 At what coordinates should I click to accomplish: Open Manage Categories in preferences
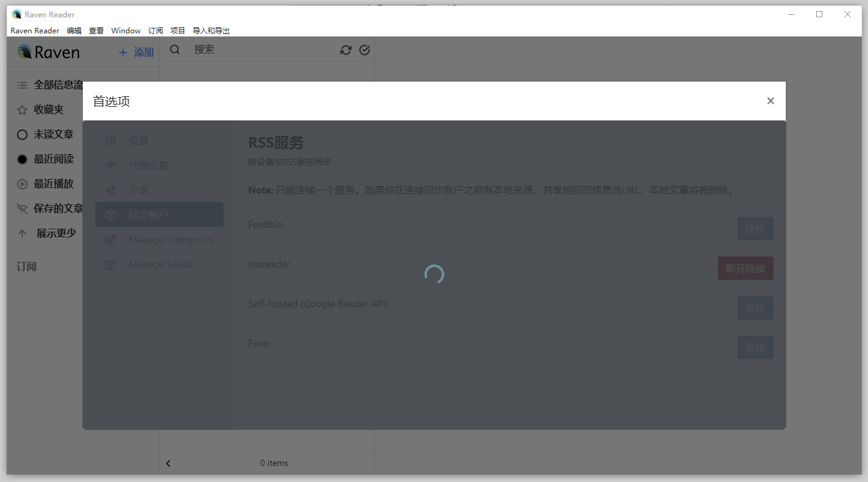pyautogui.click(x=170, y=239)
